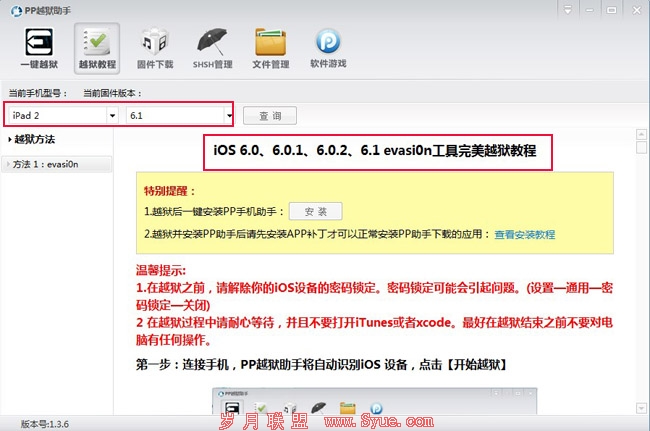Click the 安装 install button
650x431 pixels.
tap(315, 211)
